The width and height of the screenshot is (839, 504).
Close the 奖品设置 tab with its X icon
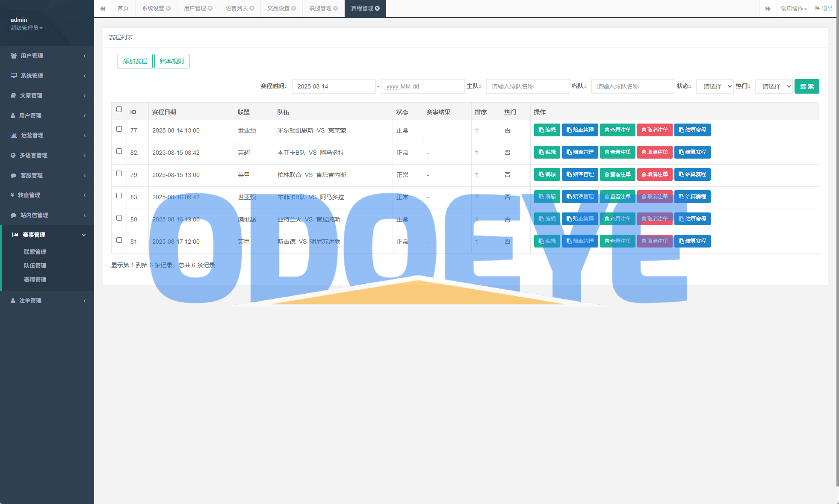pyautogui.click(x=294, y=9)
